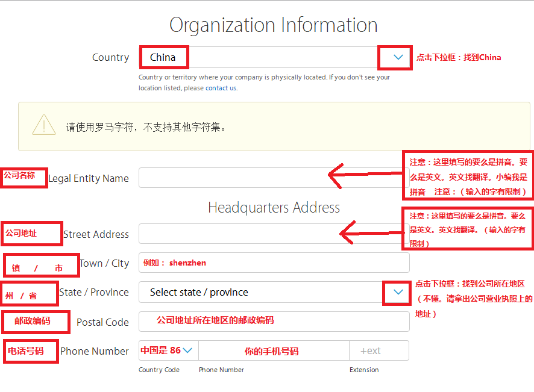Click the Roman characters warning message text

pyautogui.click(x=146, y=127)
